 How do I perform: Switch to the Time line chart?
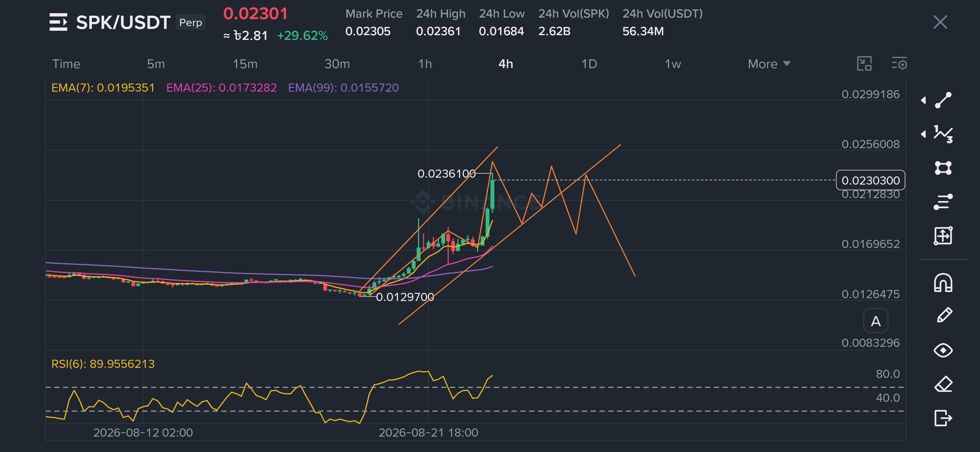coord(66,64)
